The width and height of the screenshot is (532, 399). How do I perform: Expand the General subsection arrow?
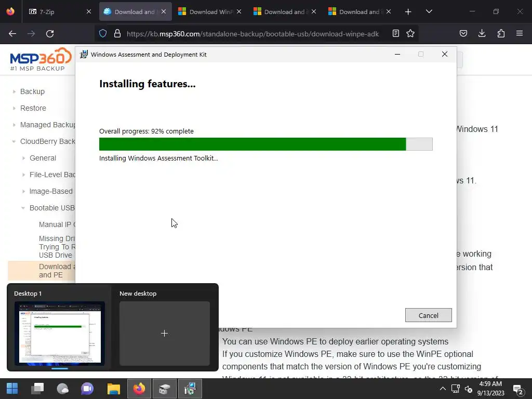point(23,158)
